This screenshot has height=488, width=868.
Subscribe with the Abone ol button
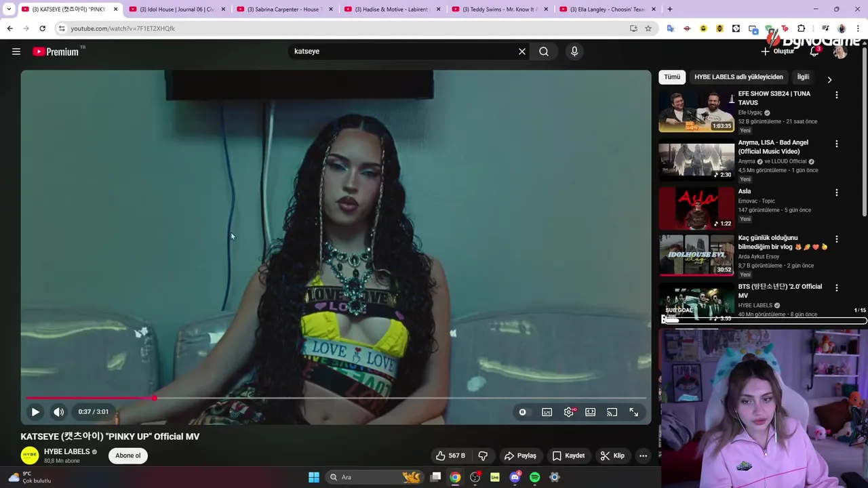point(128,455)
